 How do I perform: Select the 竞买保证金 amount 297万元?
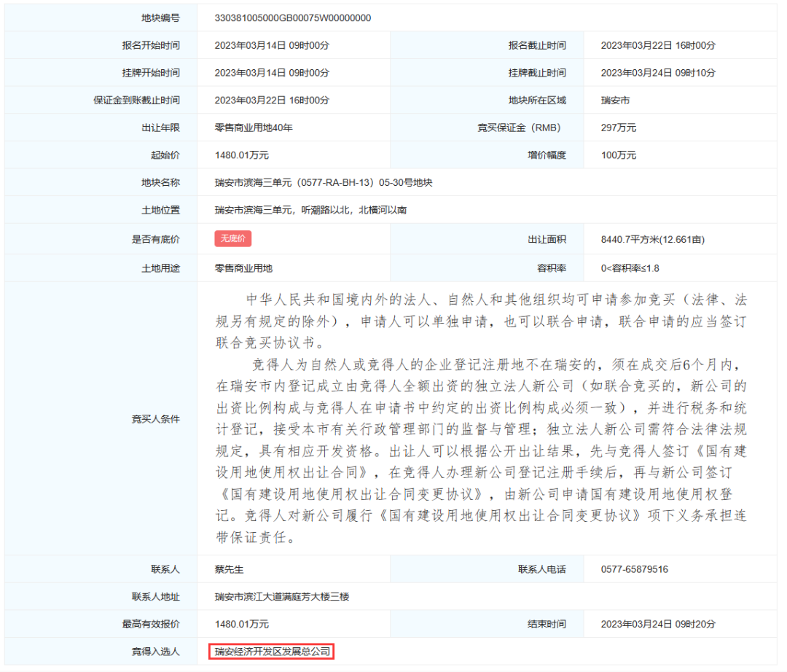coord(618,128)
